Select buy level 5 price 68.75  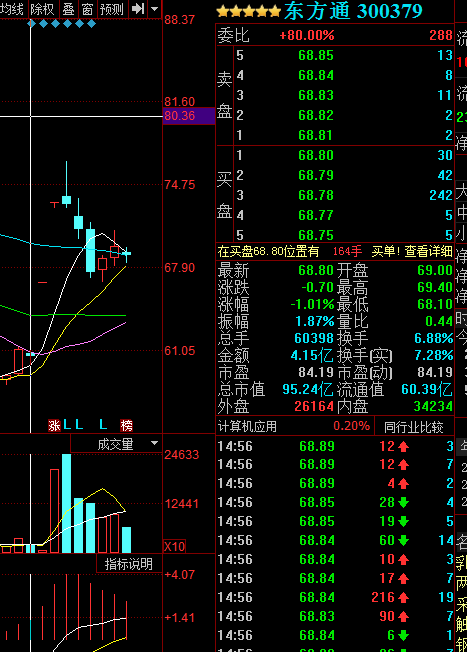click(316, 235)
